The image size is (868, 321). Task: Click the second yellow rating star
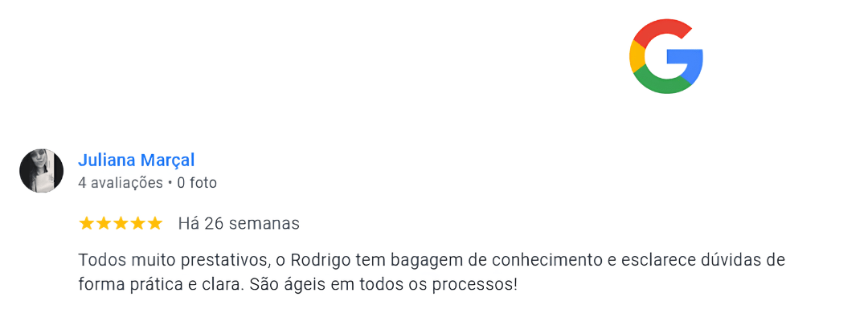104,223
